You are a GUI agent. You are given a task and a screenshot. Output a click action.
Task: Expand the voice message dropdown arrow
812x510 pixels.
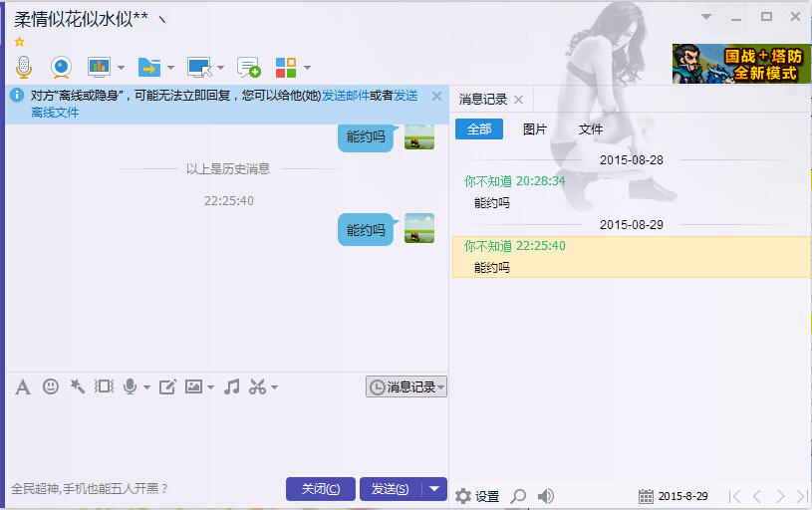tap(146, 387)
